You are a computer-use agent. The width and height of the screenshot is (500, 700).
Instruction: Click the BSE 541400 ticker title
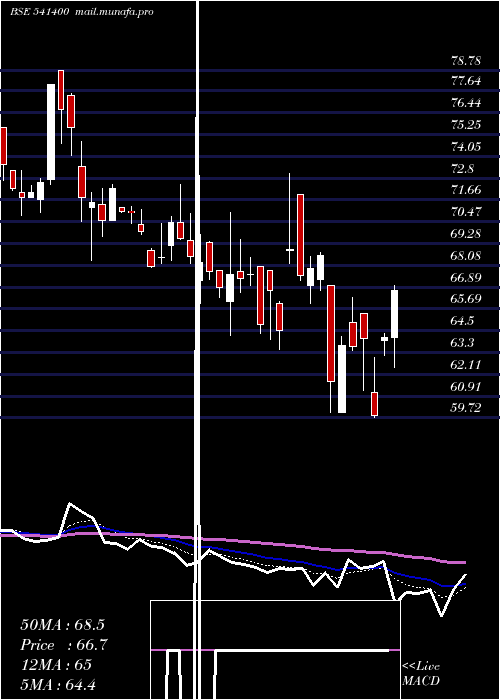click(x=40, y=12)
